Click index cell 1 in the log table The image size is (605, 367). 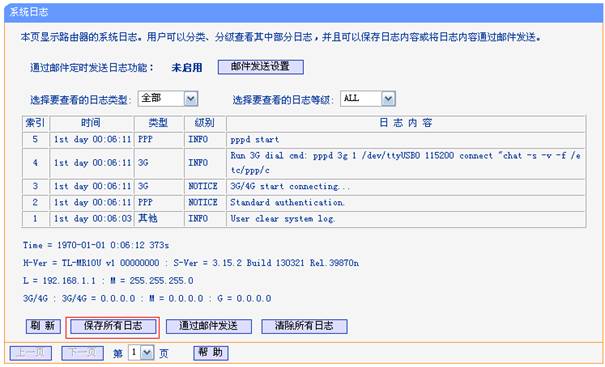[x=35, y=219]
